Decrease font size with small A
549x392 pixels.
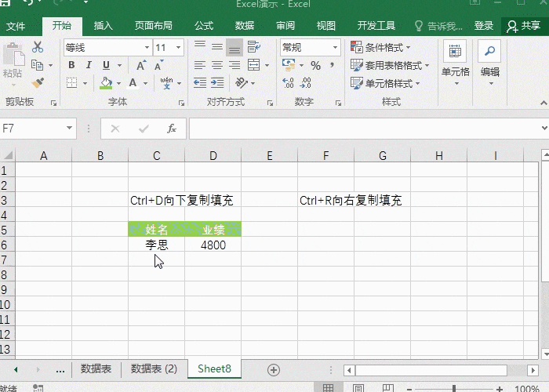tap(158, 65)
